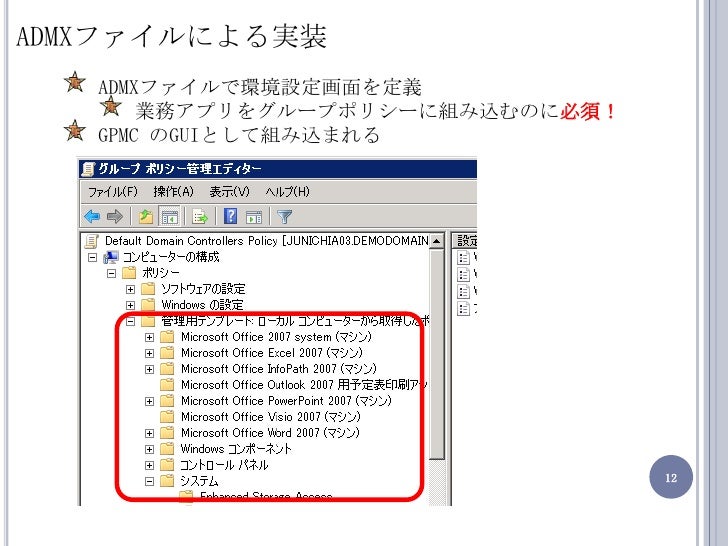Expand Microsoft Office Word 2007 node
The width and height of the screenshot is (728, 546).
click(150, 433)
